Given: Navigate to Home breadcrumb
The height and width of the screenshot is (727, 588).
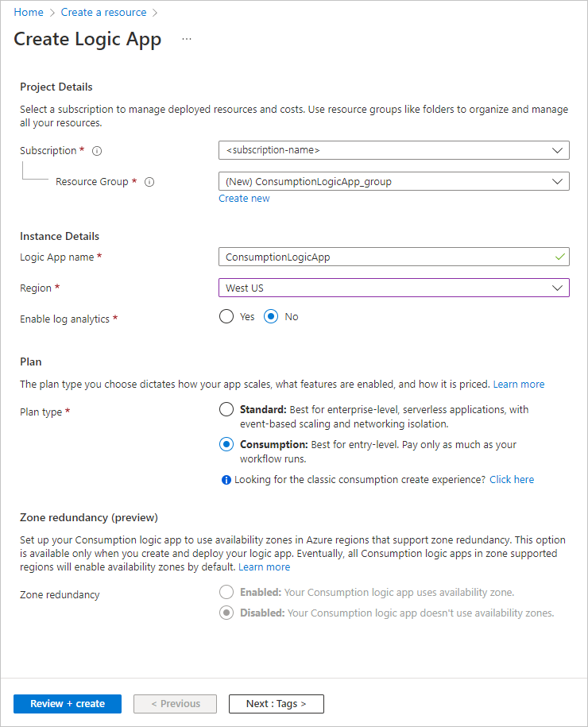Looking at the screenshot, I should click(29, 12).
